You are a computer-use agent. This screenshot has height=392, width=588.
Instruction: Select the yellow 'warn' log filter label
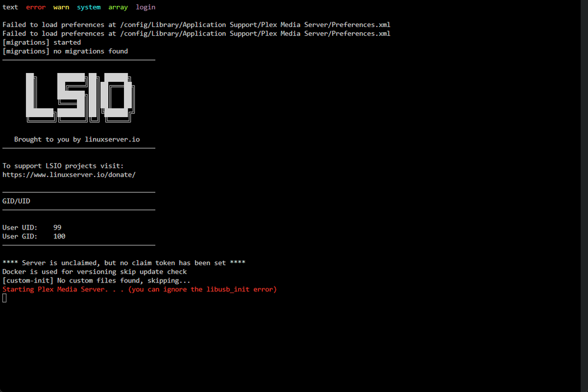point(61,7)
